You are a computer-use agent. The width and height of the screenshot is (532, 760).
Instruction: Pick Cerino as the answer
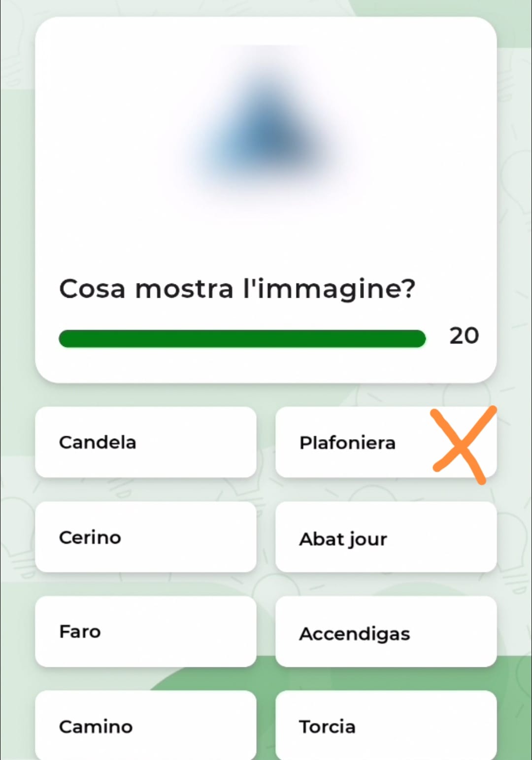click(146, 537)
